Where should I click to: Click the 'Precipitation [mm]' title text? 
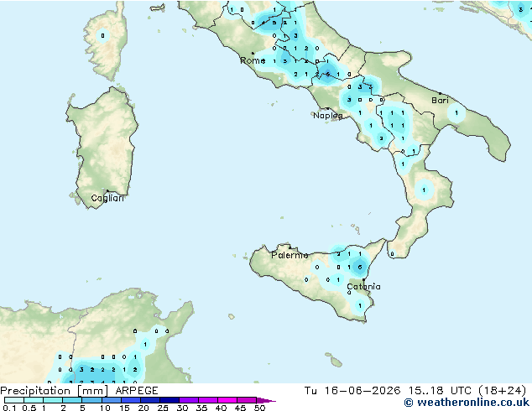54,391
